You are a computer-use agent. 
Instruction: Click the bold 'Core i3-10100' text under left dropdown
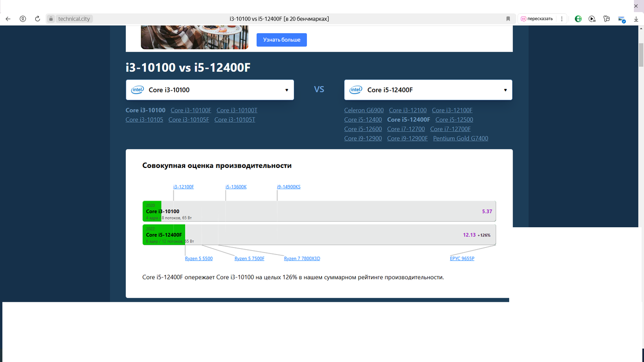(145, 110)
